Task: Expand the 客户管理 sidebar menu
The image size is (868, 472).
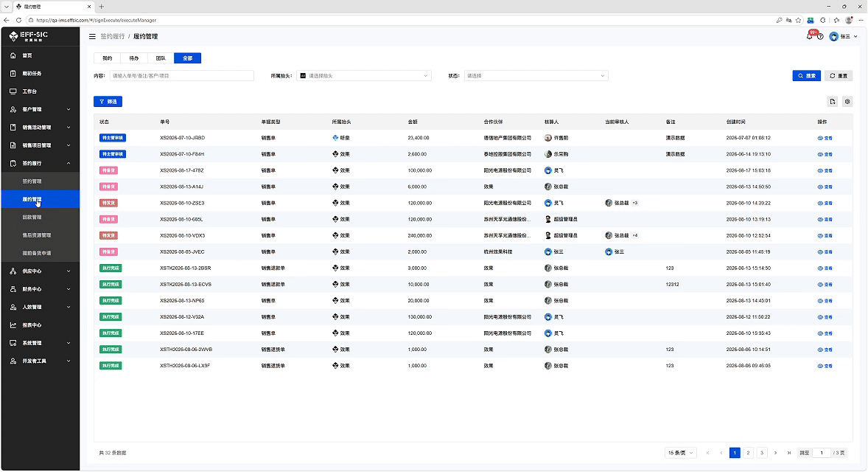Action: click(41, 109)
